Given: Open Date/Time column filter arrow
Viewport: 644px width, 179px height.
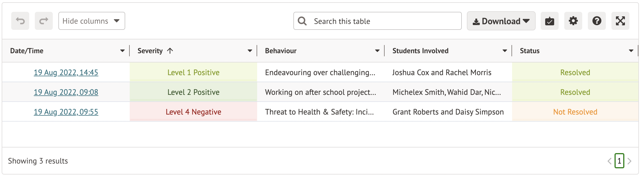Looking at the screenshot, I should pyautogui.click(x=122, y=51).
